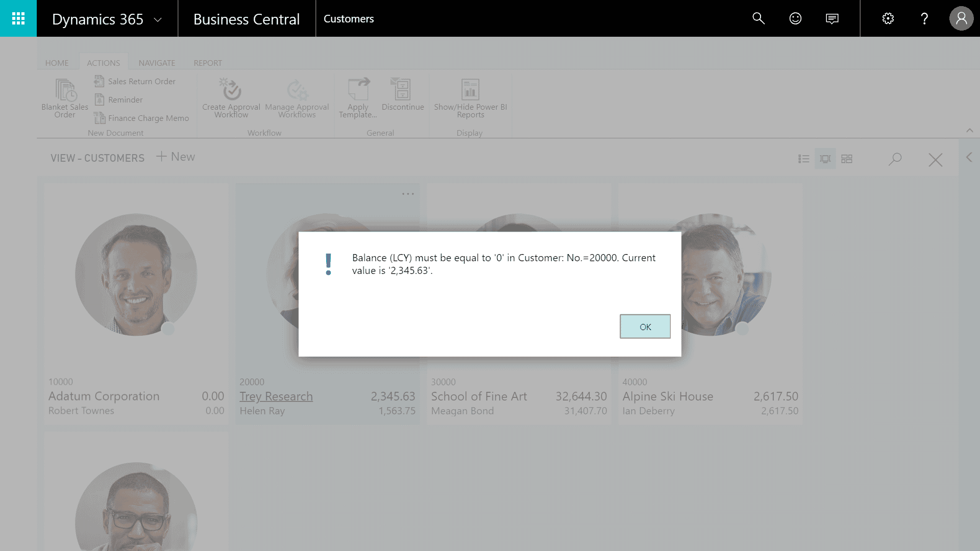The width and height of the screenshot is (980, 551).
Task: Switch to list view icon
Action: coord(804,159)
